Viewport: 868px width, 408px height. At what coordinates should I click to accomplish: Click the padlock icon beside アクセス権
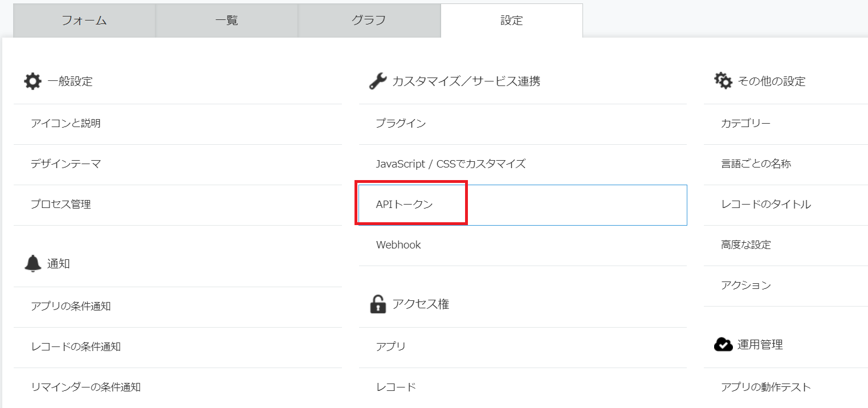[377, 304]
